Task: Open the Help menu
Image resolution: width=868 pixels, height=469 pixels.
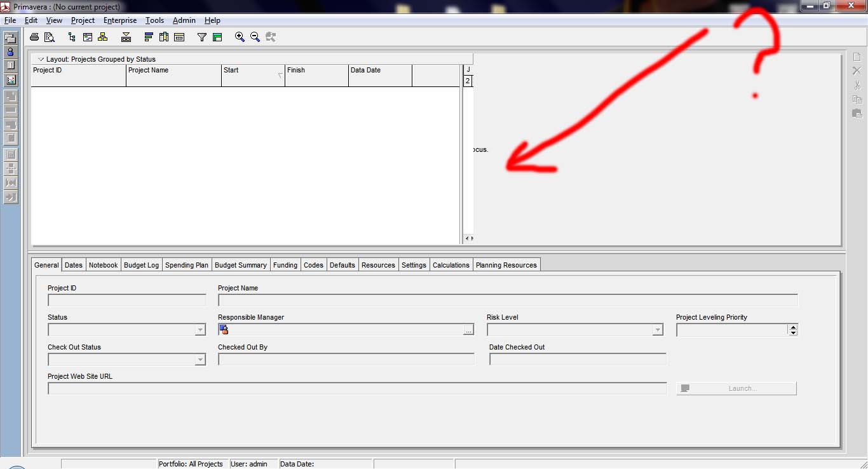Action: 212,20
